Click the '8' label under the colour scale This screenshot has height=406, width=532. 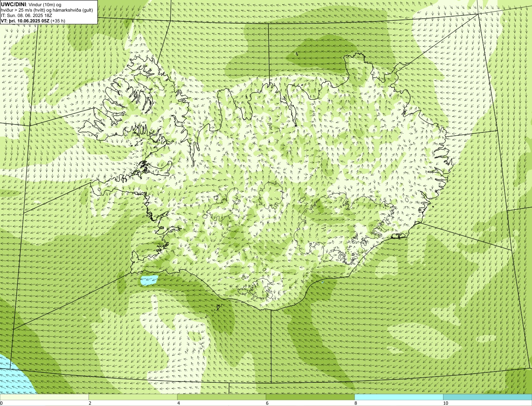356,403
